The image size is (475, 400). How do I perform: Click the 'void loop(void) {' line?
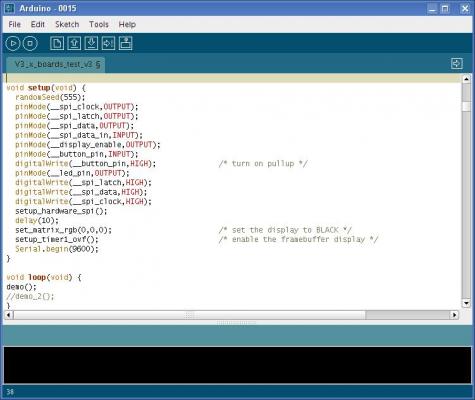44,277
